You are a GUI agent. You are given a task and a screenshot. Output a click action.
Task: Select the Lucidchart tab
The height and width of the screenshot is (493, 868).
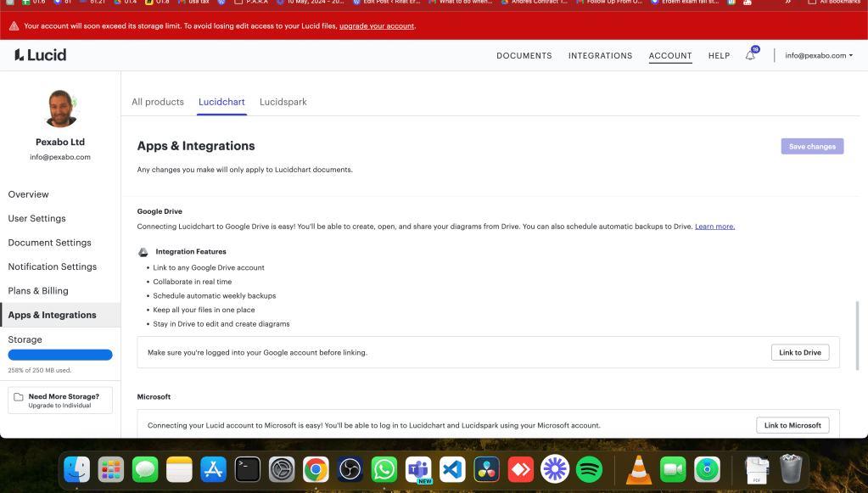click(x=221, y=102)
